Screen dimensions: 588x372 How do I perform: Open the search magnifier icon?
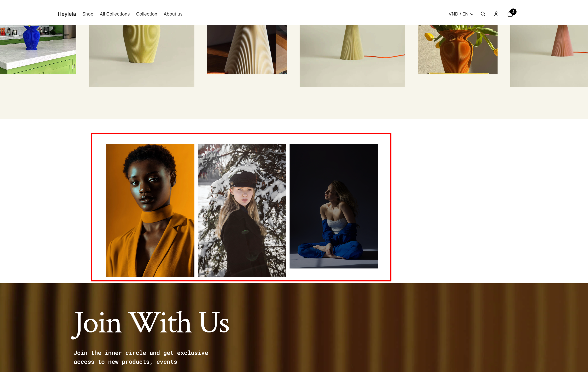click(483, 14)
